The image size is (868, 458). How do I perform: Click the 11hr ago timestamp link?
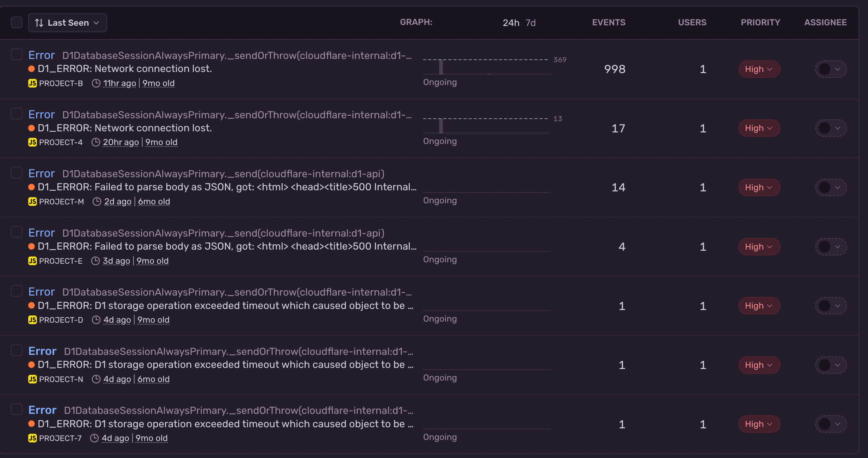(119, 83)
